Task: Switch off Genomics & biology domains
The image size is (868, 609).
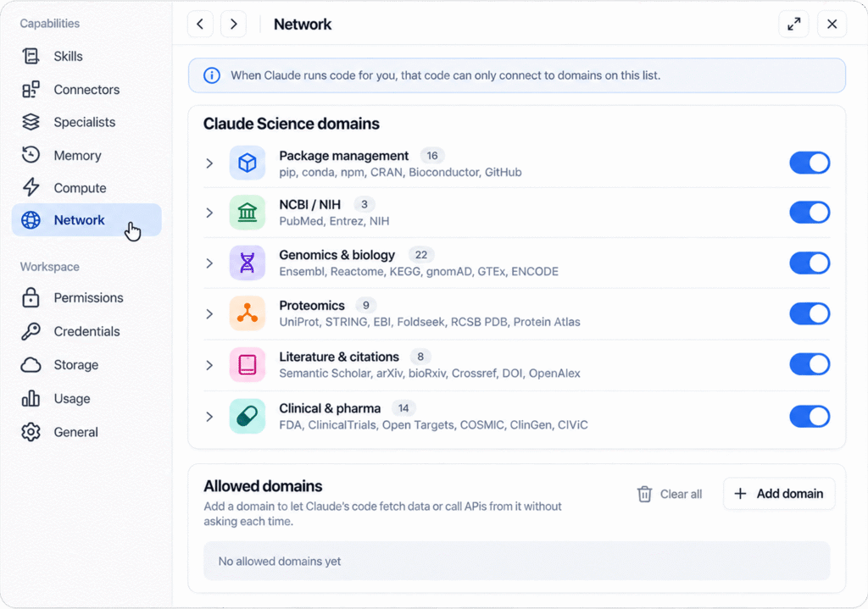Action: tap(810, 263)
